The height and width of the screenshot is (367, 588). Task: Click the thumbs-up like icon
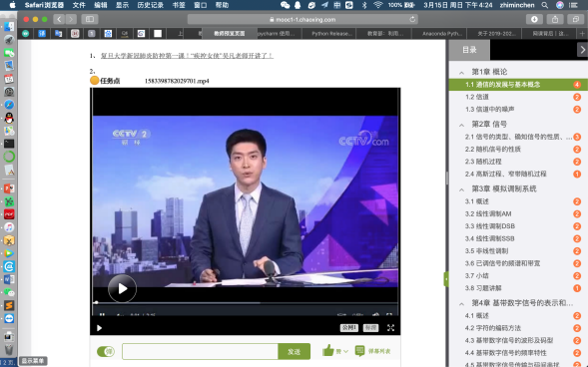pyautogui.click(x=327, y=350)
